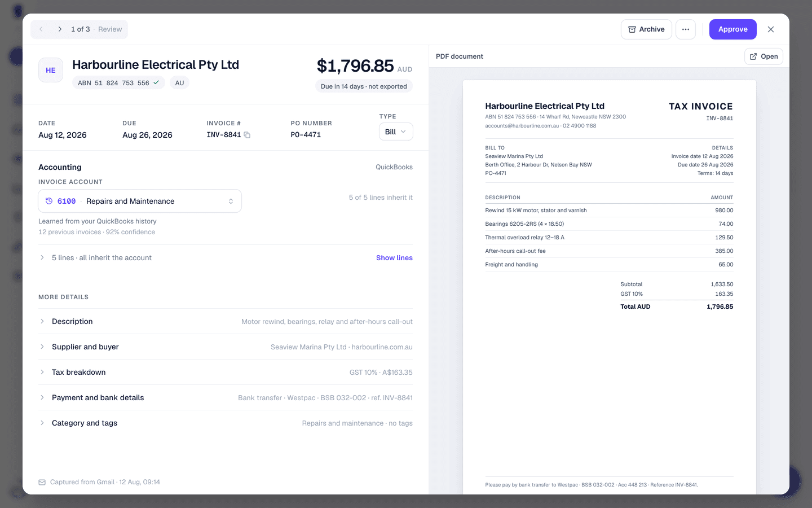The image size is (812, 508).
Task: Click '12 previous invoices · 92% confidence' text
Action: [x=96, y=232]
